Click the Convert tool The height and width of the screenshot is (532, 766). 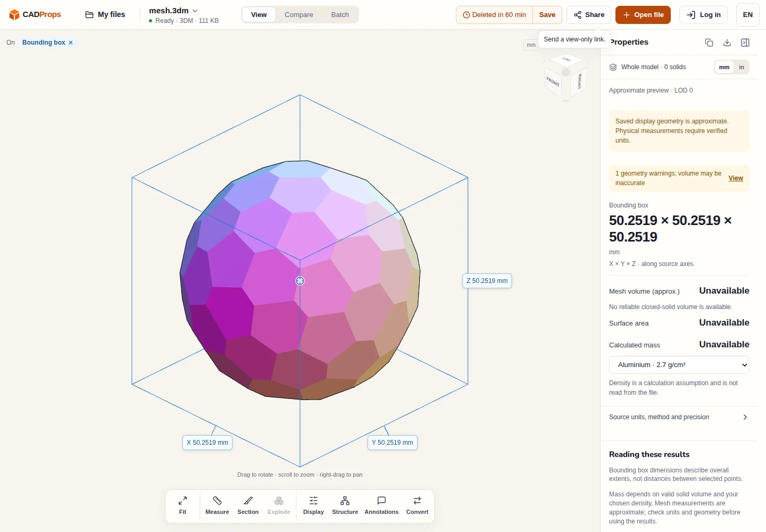(x=417, y=505)
